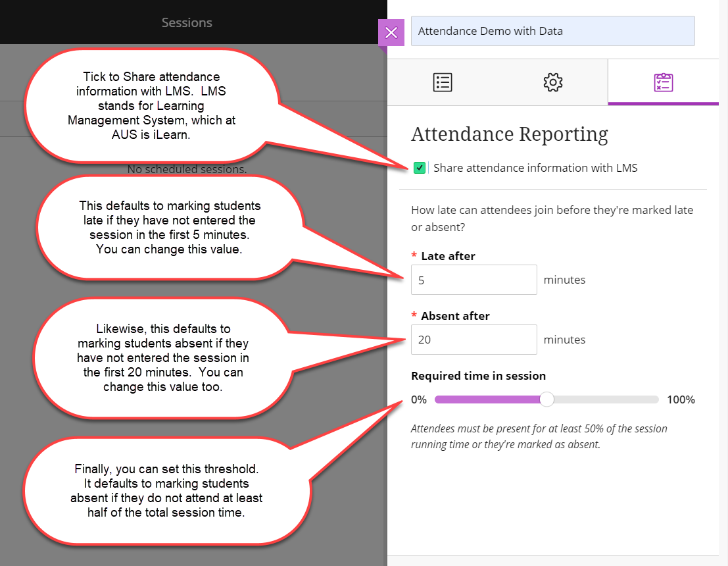The image size is (728, 566).
Task: Open the Session Settings gear tab
Action: coord(552,82)
